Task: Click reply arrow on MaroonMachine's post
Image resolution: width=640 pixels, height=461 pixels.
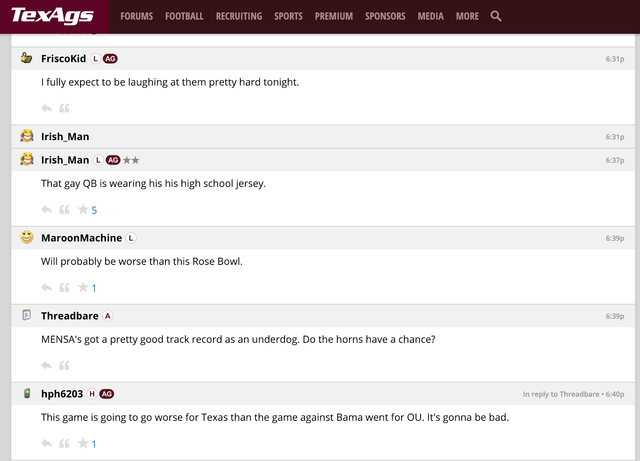Action: (x=46, y=288)
